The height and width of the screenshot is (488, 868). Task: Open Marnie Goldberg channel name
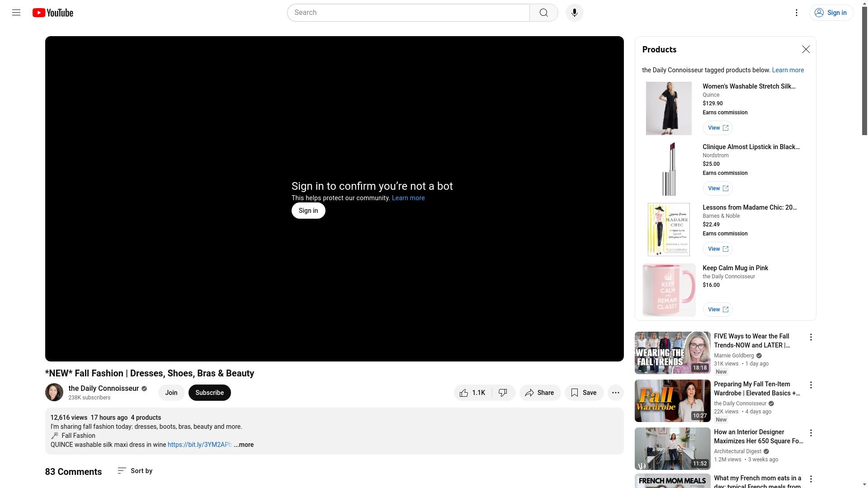click(734, 356)
